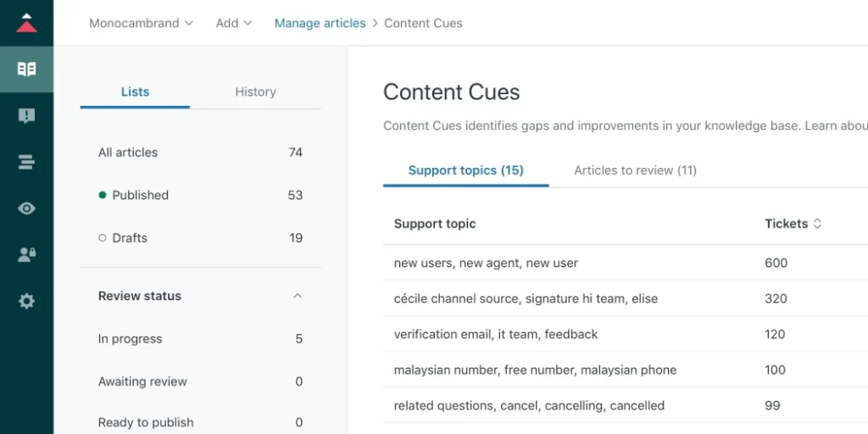Click the Zendesk Guide logo icon
This screenshot has height=434, width=868.
26,23
